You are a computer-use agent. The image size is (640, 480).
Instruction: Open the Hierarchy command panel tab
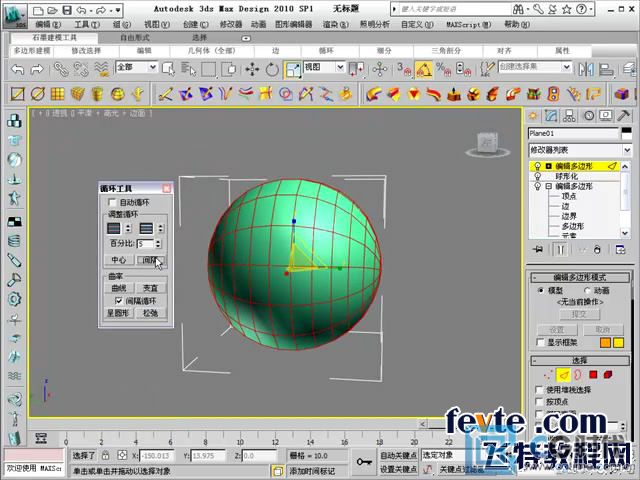(569, 116)
